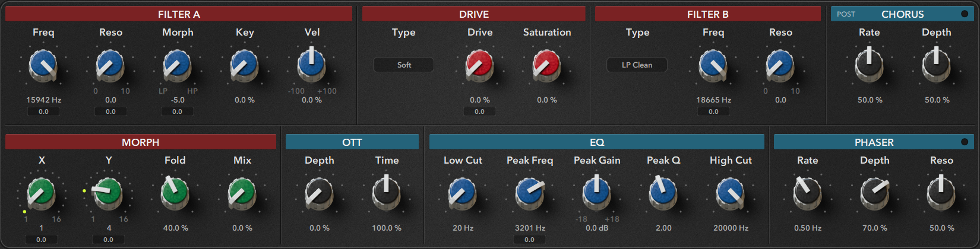Screen dimensions: 980x249
Task: Click the Filter A Freq knob
Action: pyautogui.click(x=43, y=65)
